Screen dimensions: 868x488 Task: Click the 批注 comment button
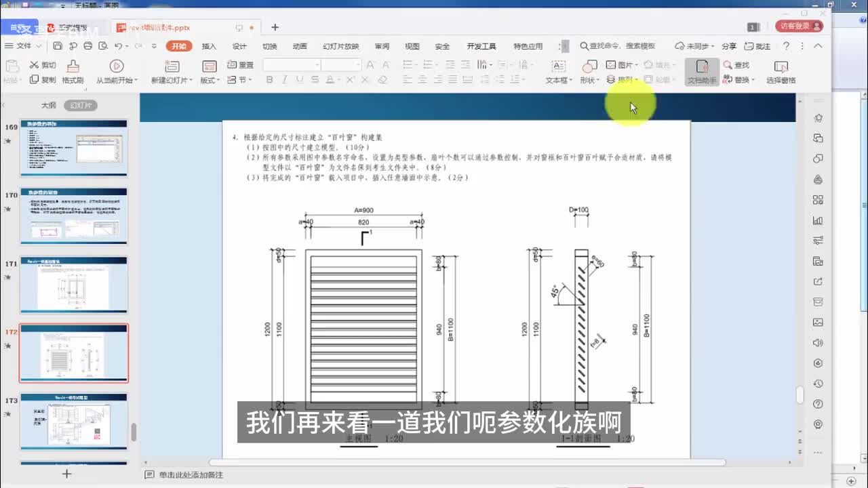[x=757, y=46]
